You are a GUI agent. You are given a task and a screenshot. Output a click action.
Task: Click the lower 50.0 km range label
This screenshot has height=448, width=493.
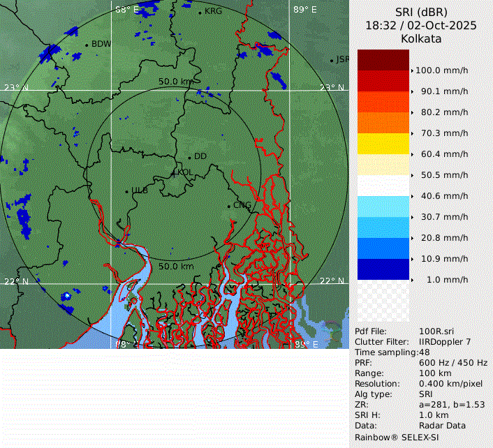pyautogui.click(x=176, y=267)
